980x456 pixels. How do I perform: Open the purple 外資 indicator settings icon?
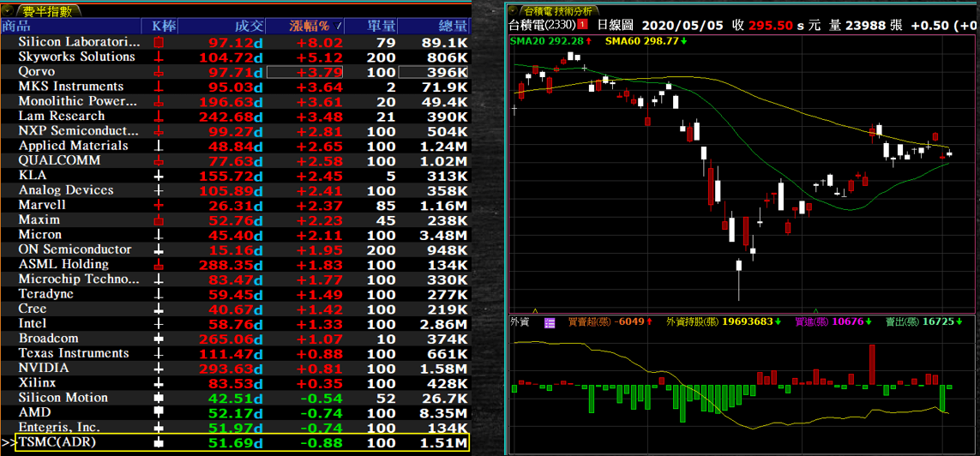(x=550, y=322)
